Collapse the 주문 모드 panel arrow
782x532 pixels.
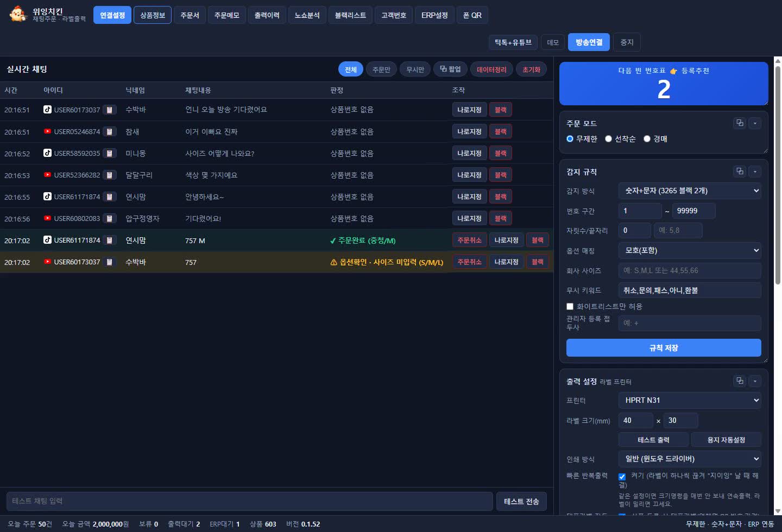[755, 123]
